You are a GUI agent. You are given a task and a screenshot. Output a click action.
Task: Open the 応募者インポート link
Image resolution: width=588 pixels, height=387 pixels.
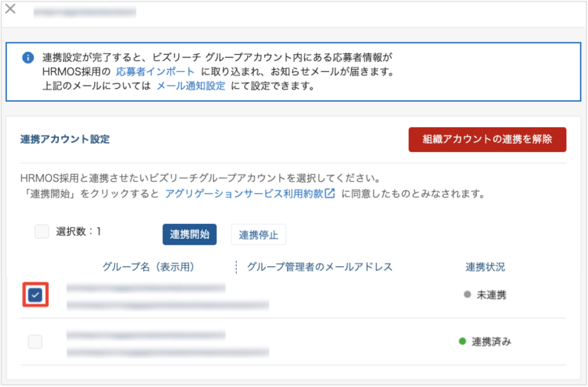coord(155,71)
